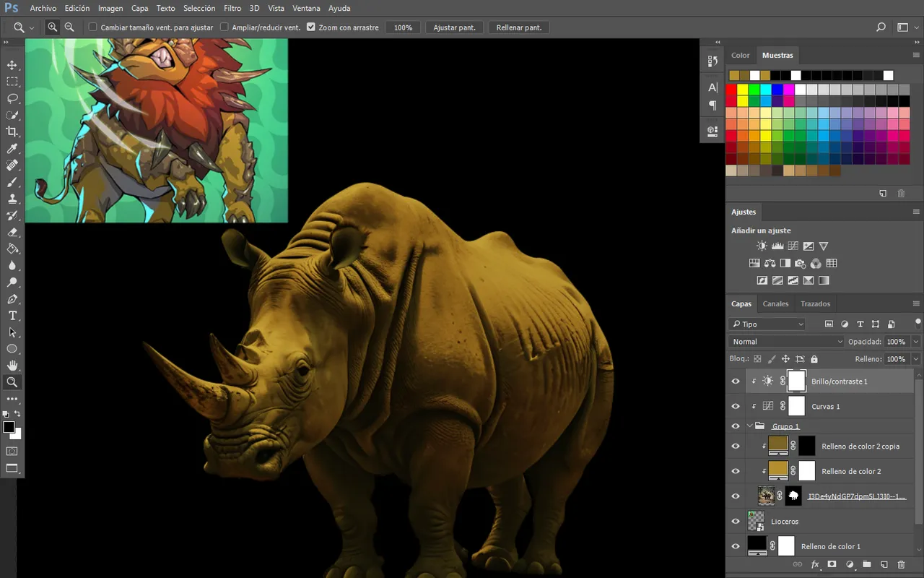The width and height of the screenshot is (924, 578).
Task: Select the Hand tool
Action: (12, 366)
